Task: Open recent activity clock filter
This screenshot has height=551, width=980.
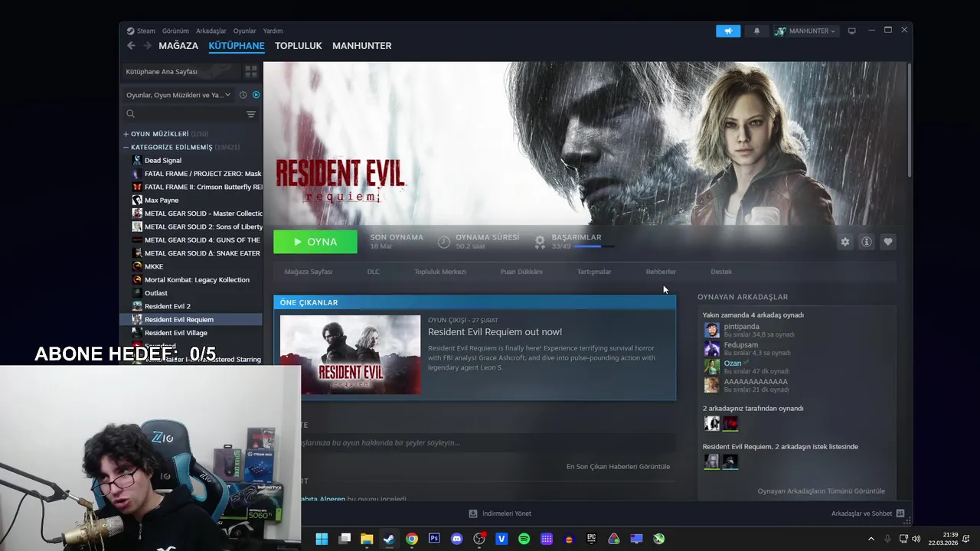Action: click(243, 95)
